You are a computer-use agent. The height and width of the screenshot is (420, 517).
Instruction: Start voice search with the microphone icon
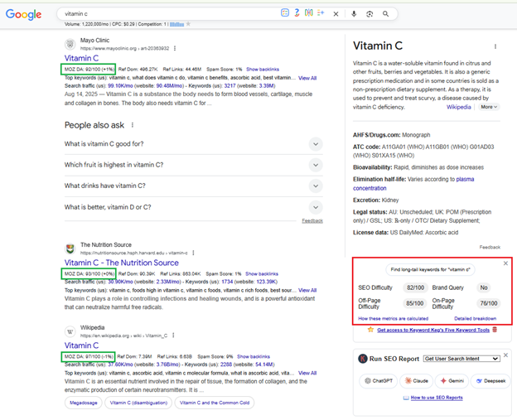[354, 14]
